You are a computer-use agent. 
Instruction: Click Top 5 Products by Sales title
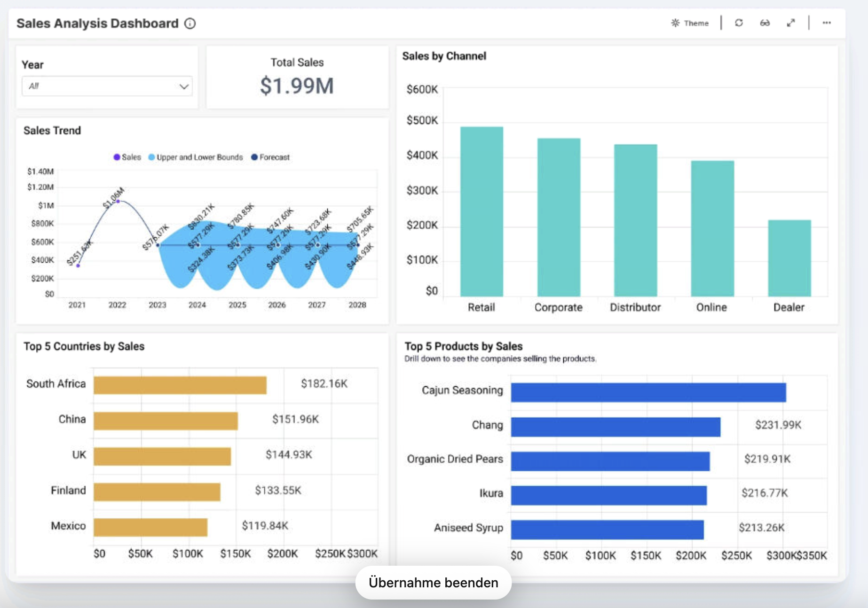click(x=464, y=346)
